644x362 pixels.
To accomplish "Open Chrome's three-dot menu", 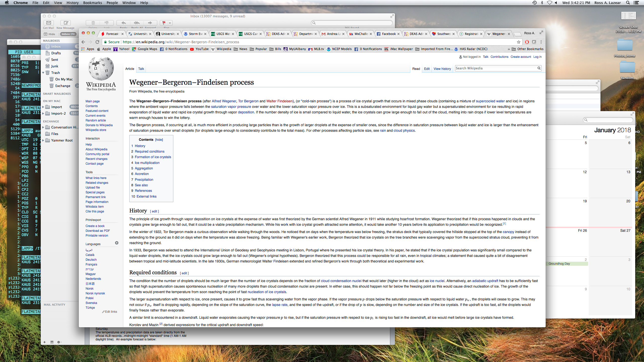I will (541, 42).
